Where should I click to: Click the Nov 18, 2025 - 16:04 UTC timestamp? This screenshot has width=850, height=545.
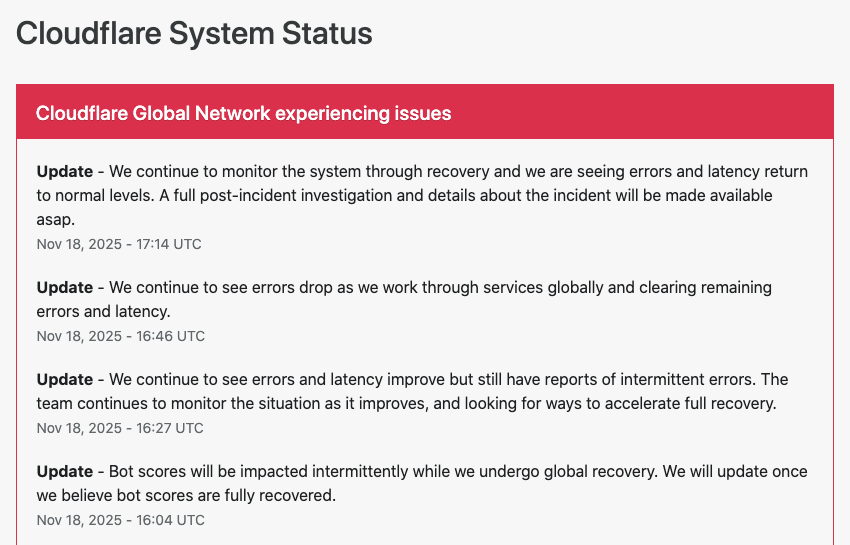pyautogui.click(x=120, y=520)
